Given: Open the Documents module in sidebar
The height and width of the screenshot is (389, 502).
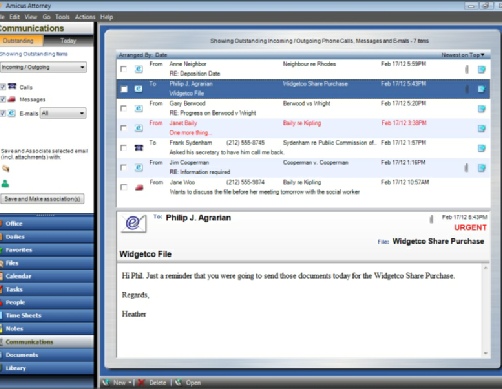Looking at the screenshot, I should tap(47, 355).
